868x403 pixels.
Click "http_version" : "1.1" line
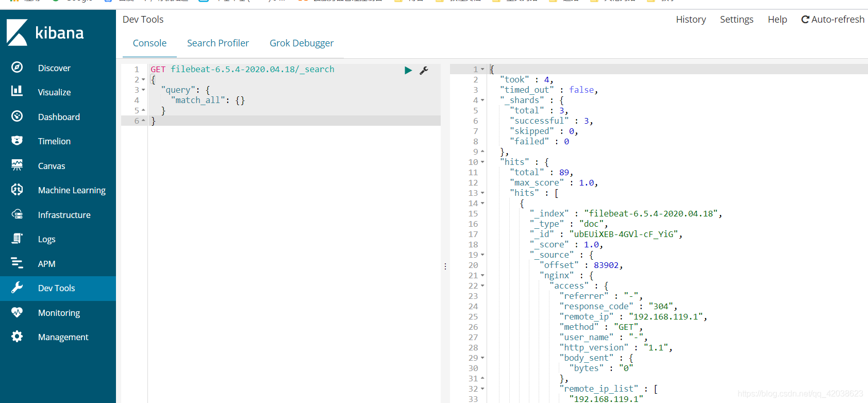pyautogui.click(x=616, y=347)
